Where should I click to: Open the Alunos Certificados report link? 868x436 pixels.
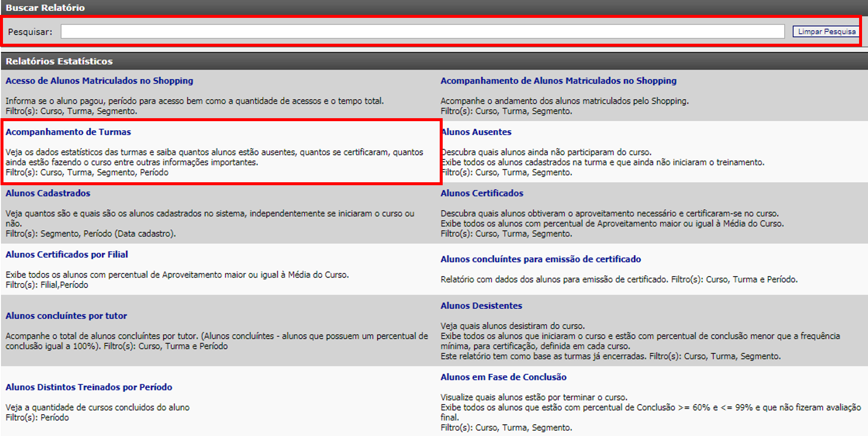click(x=482, y=193)
